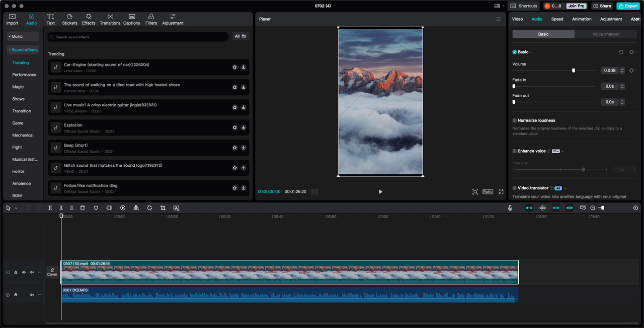
Task: Lock the 0507 (10).MP3 audio track
Action: tap(16, 294)
